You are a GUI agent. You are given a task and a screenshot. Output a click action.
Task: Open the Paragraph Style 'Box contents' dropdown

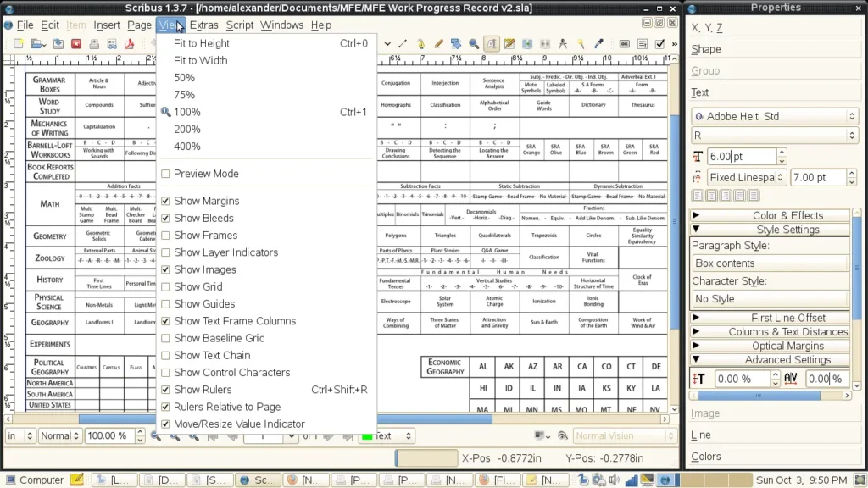click(770, 263)
